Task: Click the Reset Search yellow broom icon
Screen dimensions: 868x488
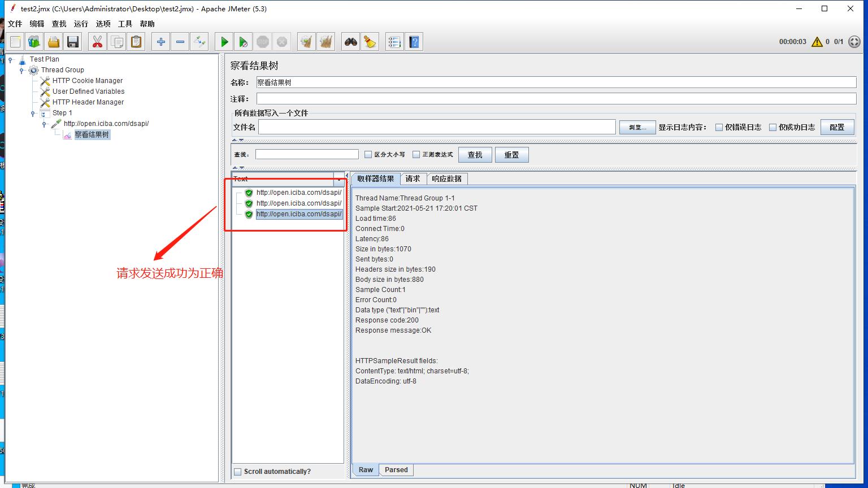Action: tap(370, 42)
